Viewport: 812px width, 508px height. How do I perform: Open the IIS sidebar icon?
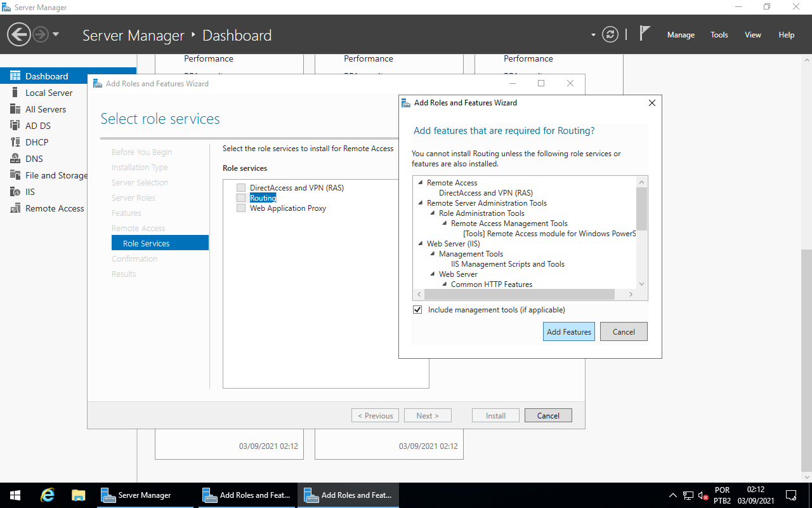[x=15, y=192]
